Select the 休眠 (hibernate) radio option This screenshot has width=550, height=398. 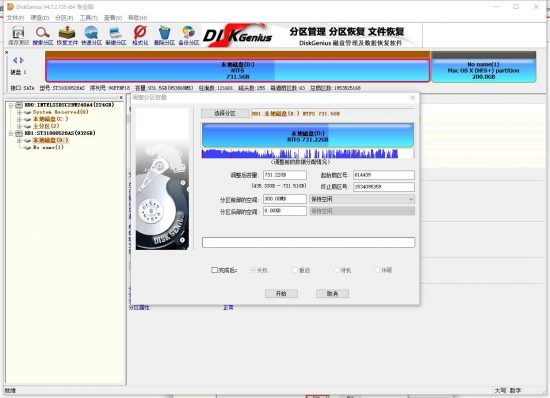click(x=377, y=270)
